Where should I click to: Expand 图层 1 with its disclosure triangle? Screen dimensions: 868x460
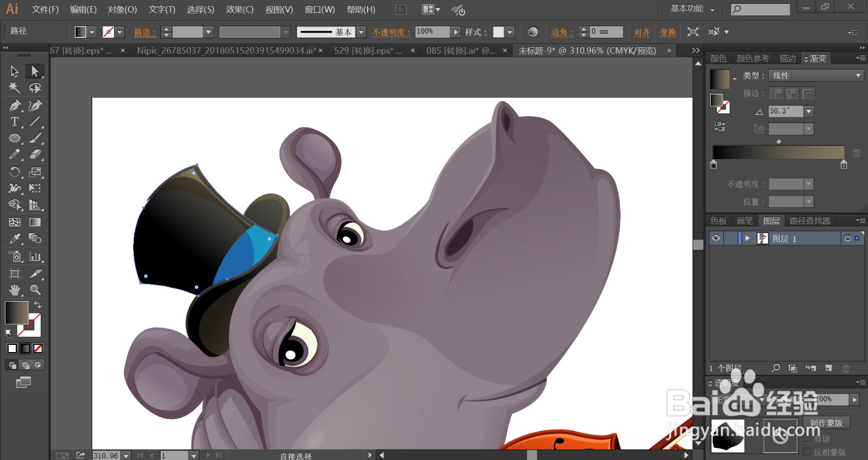coord(748,238)
